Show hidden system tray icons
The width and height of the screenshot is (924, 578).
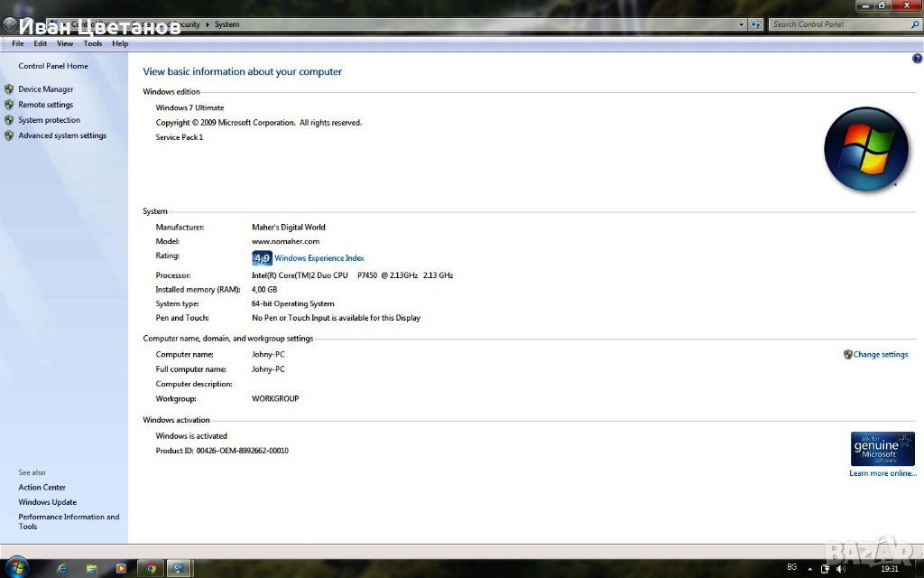tap(810, 569)
